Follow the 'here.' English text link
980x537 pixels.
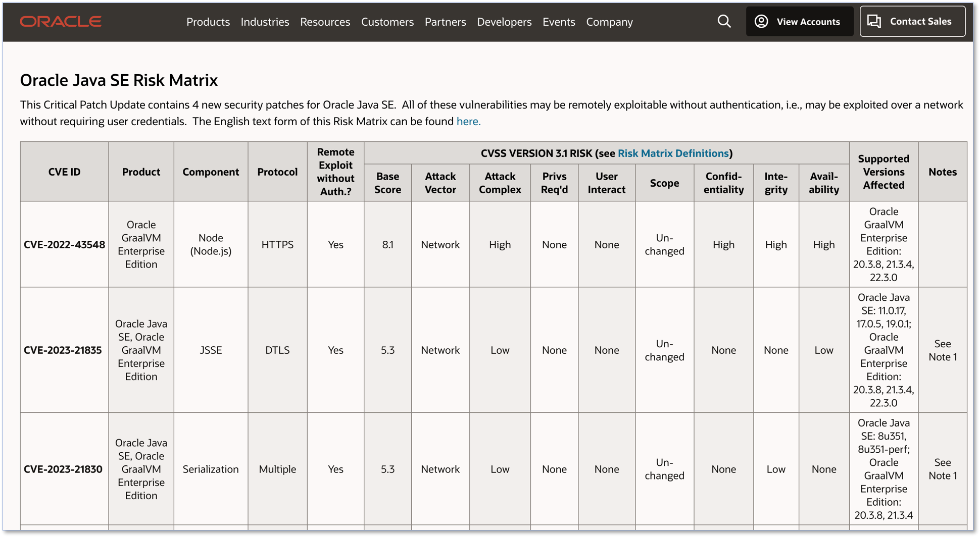pyautogui.click(x=468, y=122)
